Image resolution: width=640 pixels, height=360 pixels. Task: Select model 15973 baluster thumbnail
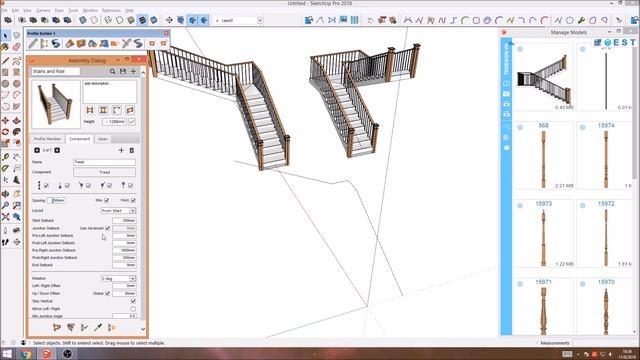coord(543,233)
